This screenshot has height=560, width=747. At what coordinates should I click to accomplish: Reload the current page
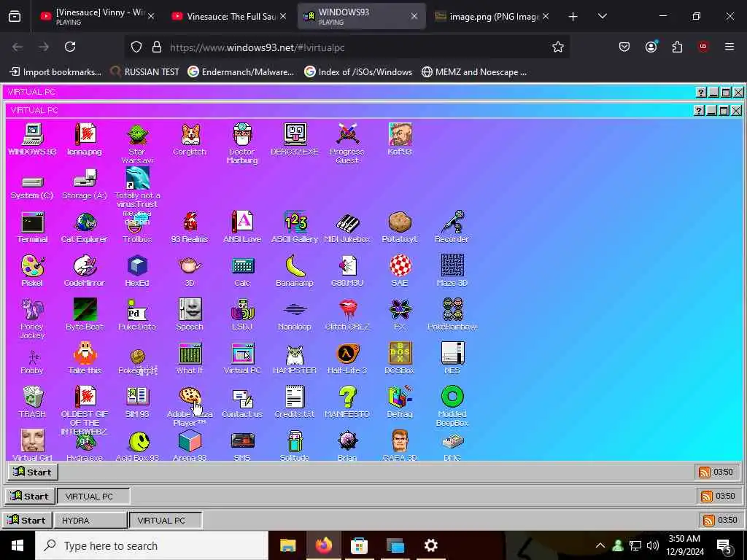tap(70, 47)
